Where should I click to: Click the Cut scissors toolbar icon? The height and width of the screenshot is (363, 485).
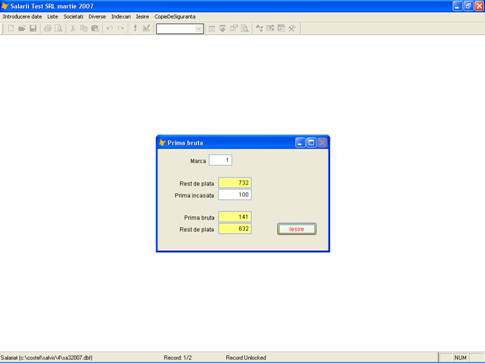click(73, 28)
